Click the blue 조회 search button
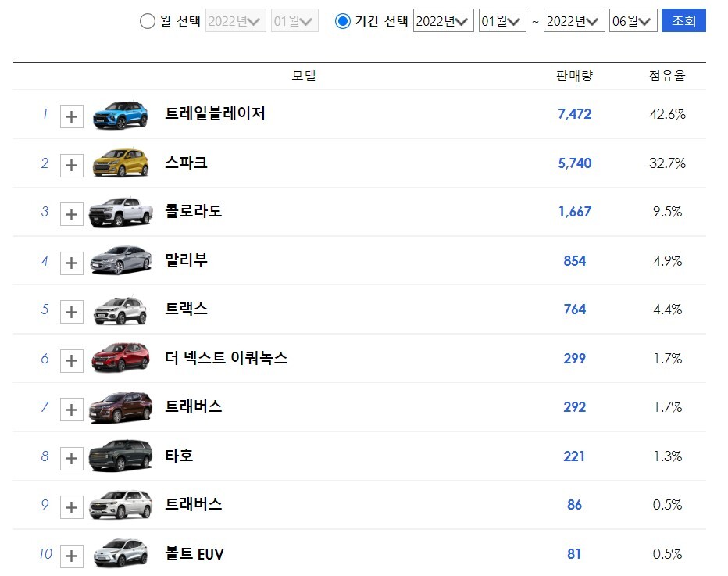This screenshot has width=728, height=576. [684, 20]
